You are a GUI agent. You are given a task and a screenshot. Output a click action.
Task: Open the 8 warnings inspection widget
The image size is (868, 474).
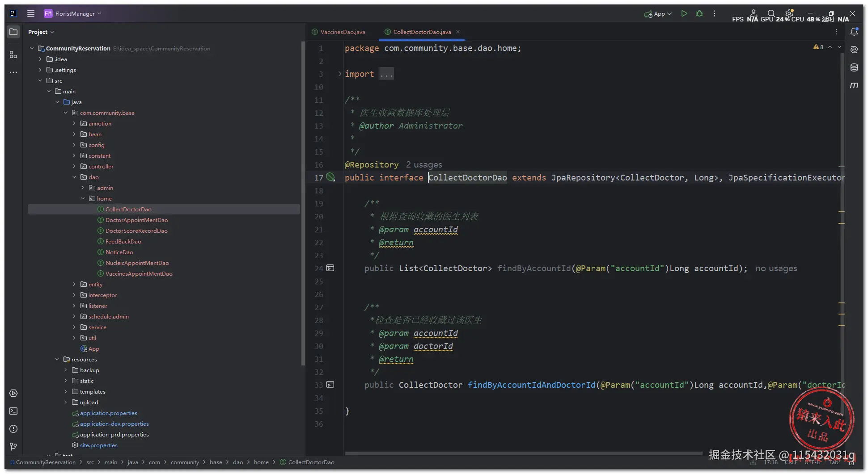(x=818, y=47)
